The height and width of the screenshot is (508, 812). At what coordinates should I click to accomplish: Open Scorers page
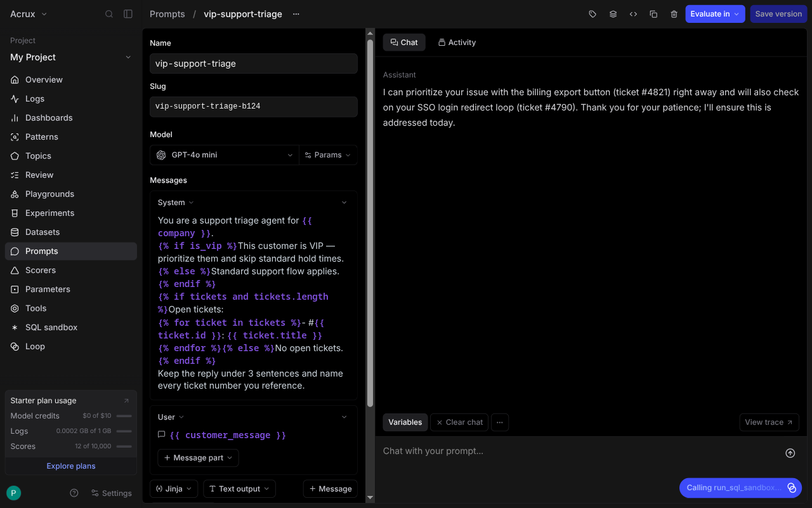coord(71,271)
